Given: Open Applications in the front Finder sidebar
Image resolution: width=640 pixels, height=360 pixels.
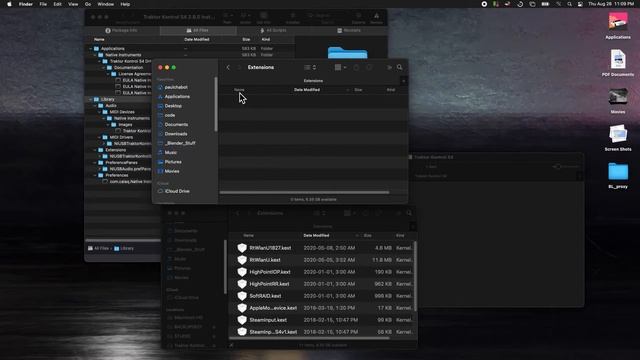Looking at the screenshot, I should tap(177, 97).
